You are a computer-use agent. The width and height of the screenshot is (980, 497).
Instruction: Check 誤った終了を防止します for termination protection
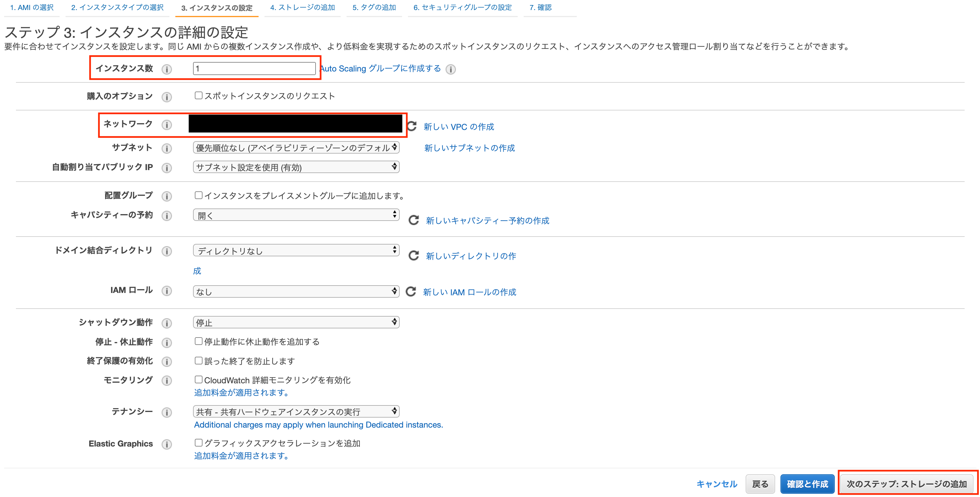[198, 360]
